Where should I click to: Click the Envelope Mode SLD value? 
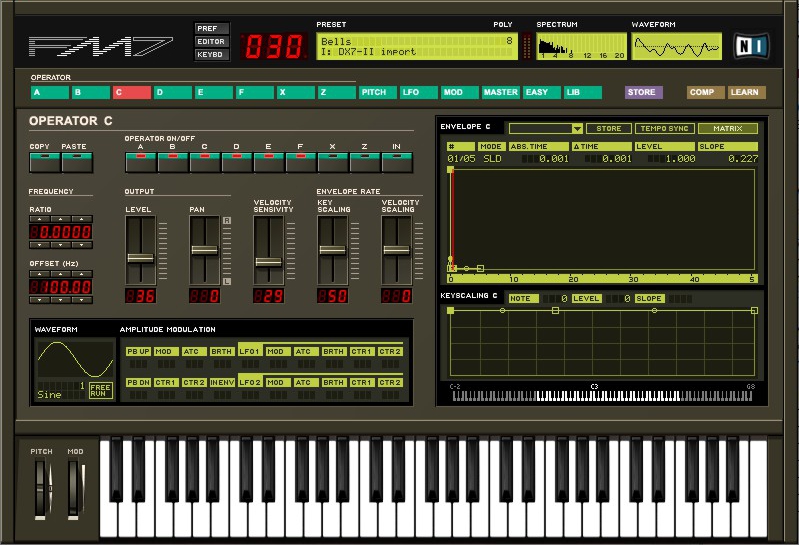coord(492,158)
